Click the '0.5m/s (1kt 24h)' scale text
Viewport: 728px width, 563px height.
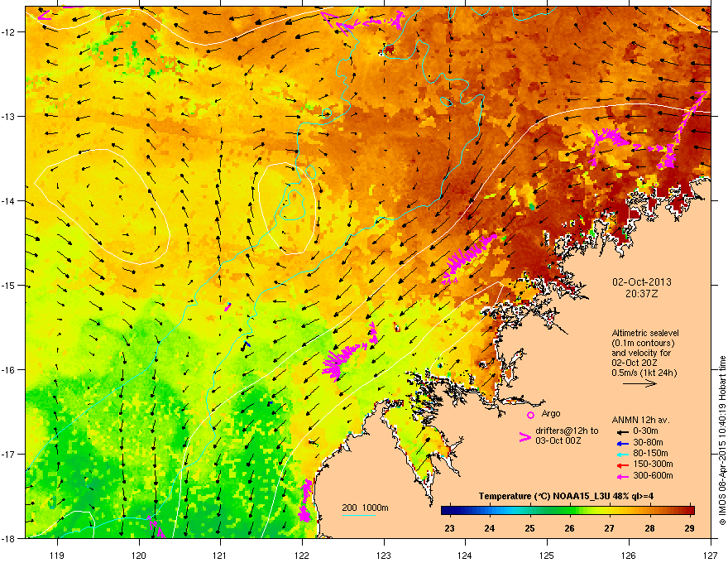644,373
